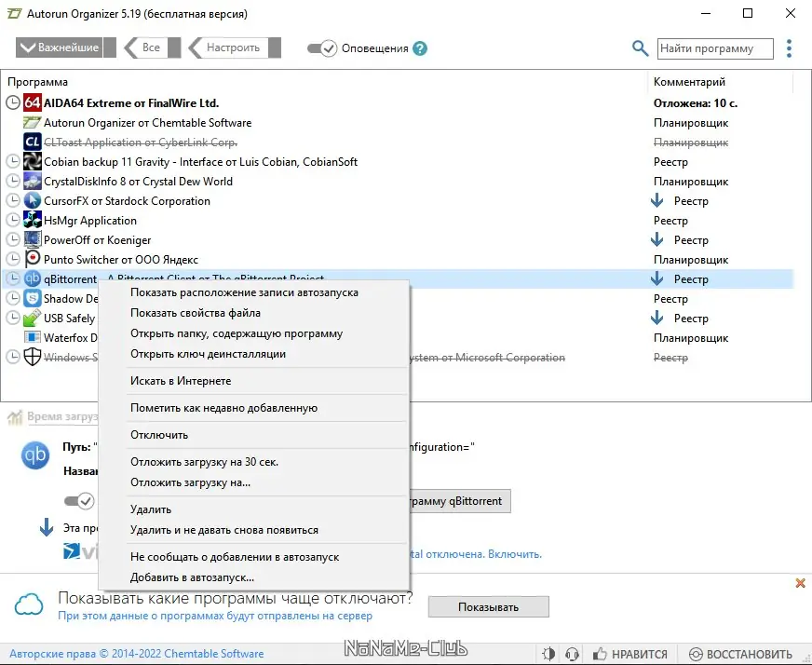Viewport: 812px width, 665px height.
Task: Click the delay clock icon for CursorFX
Action: click(13, 200)
